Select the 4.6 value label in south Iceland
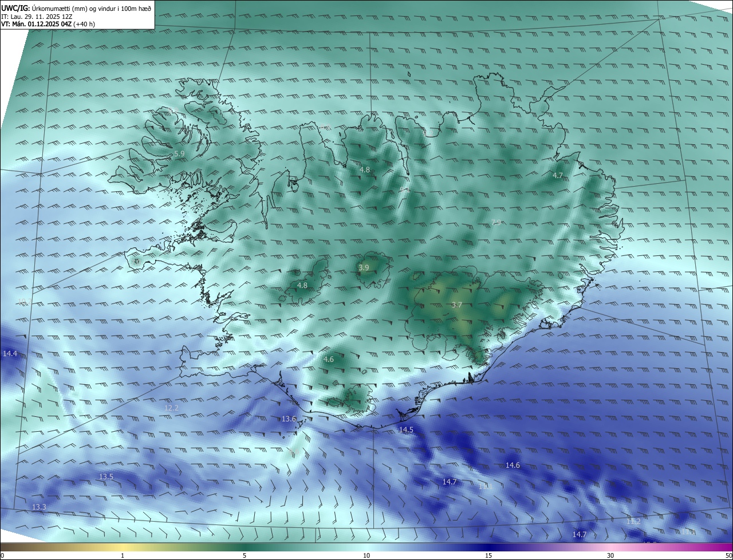Viewport: 733px width, 560px height. 329,360
